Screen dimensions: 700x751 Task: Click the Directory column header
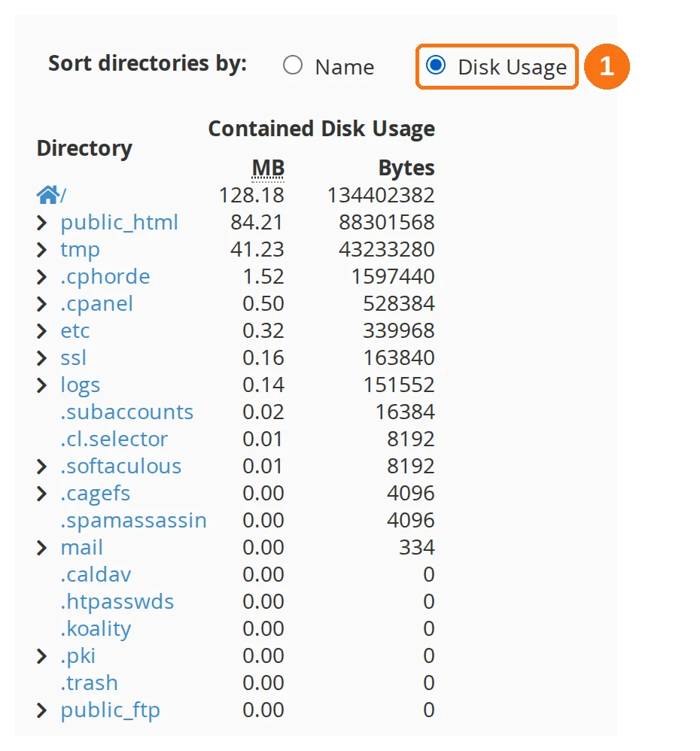tap(84, 148)
